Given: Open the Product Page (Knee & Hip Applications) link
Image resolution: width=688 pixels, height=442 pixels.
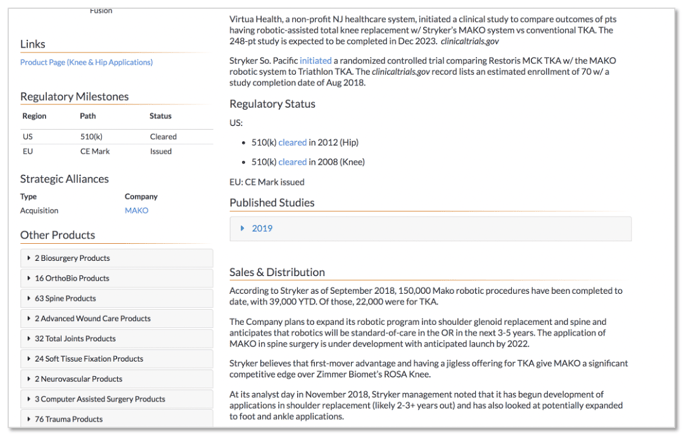Looking at the screenshot, I should point(86,62).
